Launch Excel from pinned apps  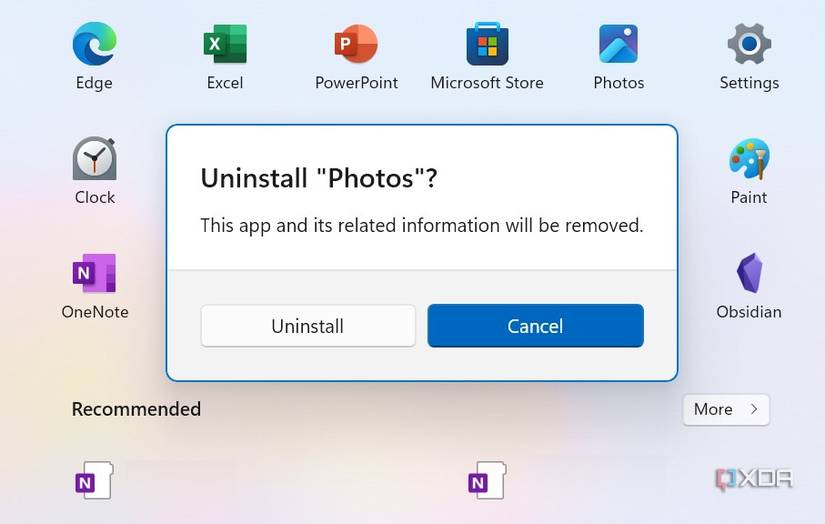[x=225, y=45]
